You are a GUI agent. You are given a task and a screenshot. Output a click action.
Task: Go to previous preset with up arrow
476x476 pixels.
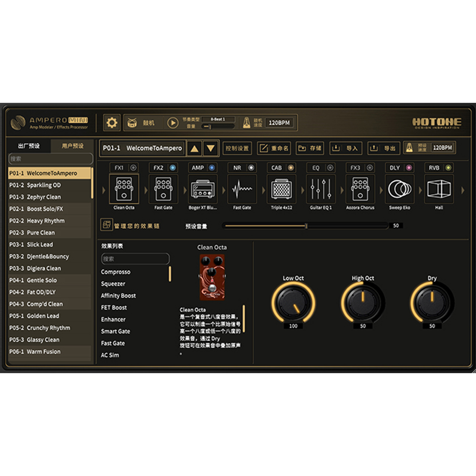point(194,149)
